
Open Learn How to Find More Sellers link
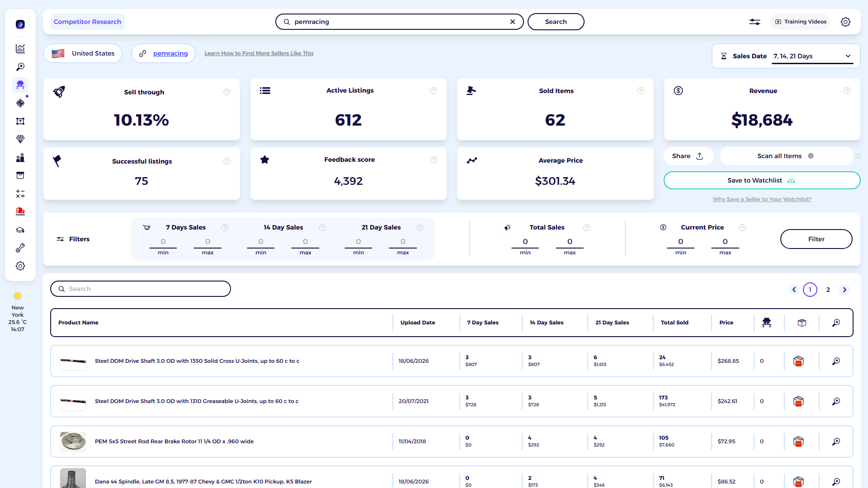259,53
